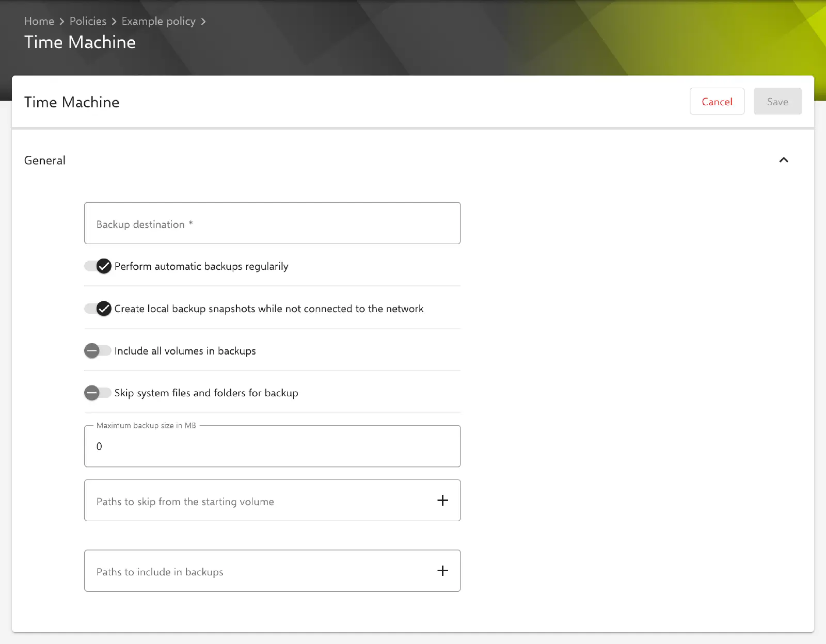Collapse the General section
The width and height of the screenshot is (826, 644).
[x=784, y=160]
